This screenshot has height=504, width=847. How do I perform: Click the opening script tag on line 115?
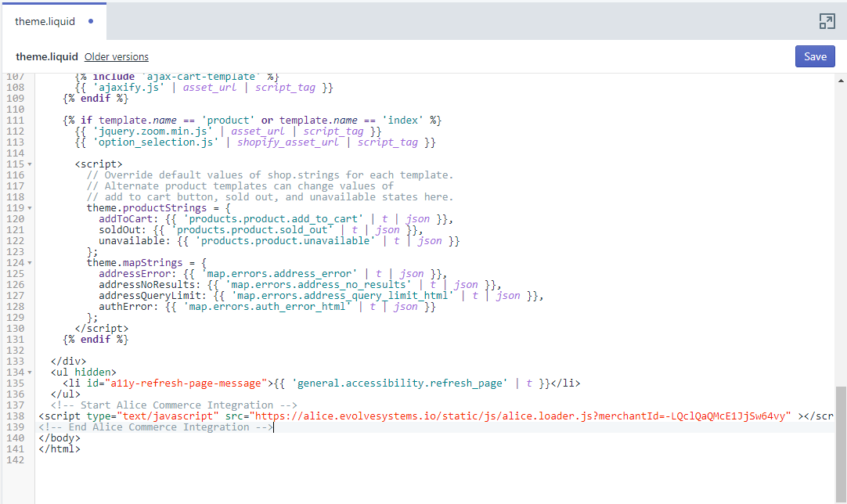99,164
